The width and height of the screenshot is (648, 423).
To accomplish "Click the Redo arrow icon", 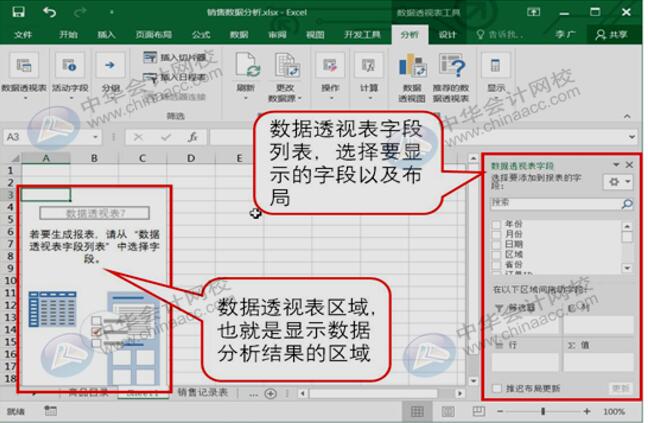I will click(x=79, y=12).
